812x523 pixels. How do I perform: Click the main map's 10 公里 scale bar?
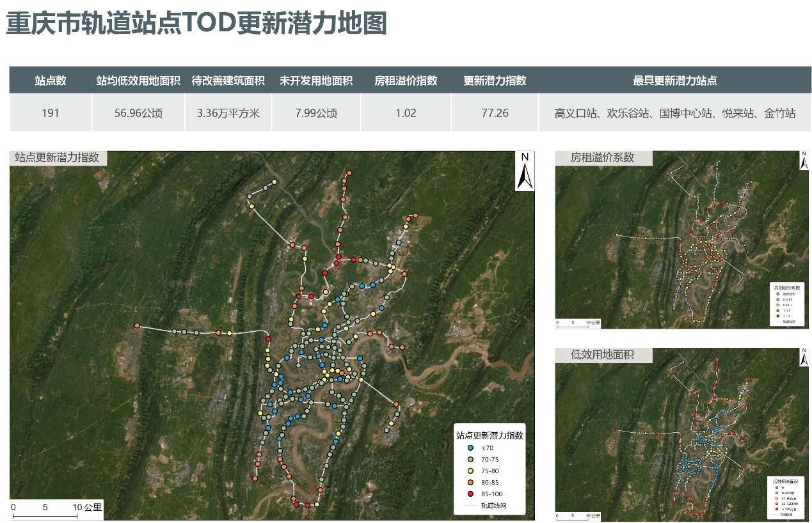click(57, 510)
